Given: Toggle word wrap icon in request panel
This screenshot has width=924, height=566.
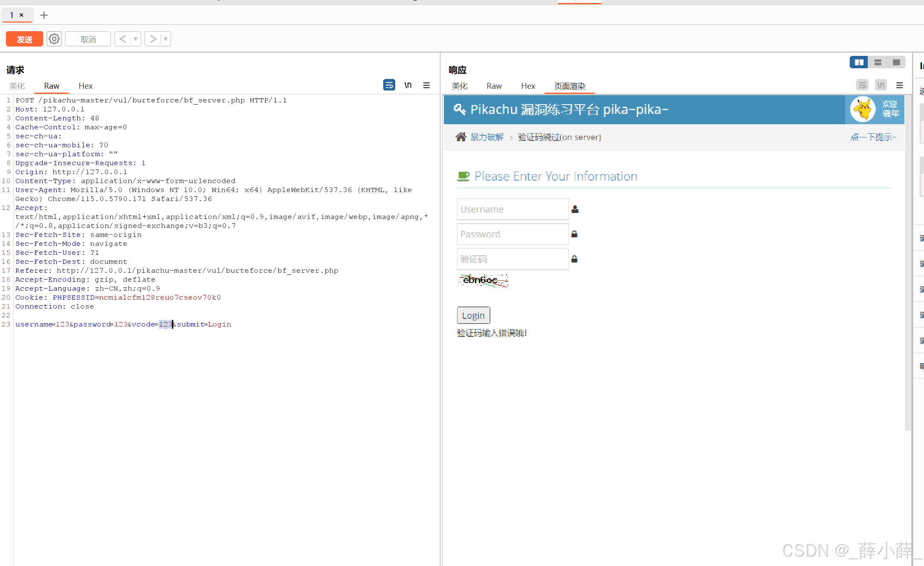Looking at the screenshot, I should pyautogui.click(x=389, y=85).
